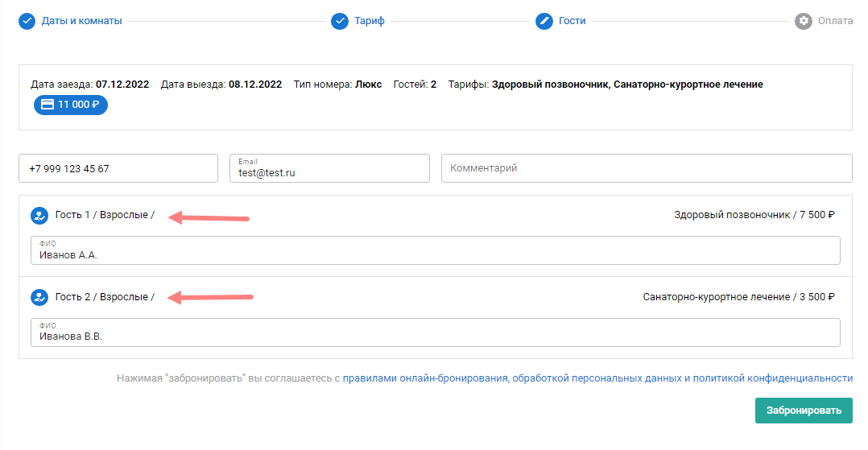Image resolution: width=868 pixels, height=450 pixels.
Task: Click the text Гость 2 / Взрослые /
Action: coord(105,297)
